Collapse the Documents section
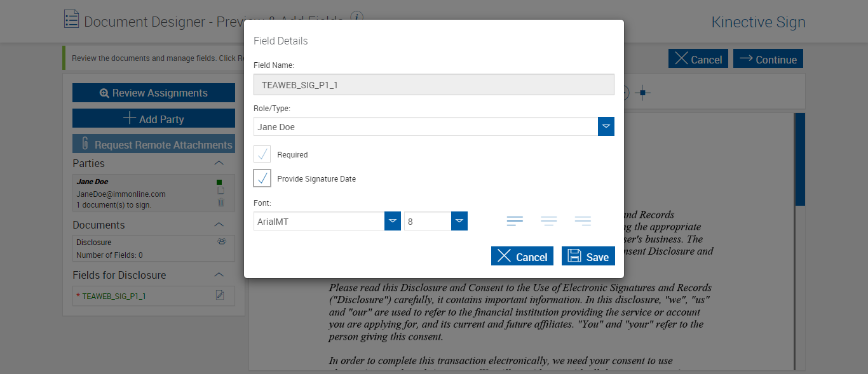 219,225
